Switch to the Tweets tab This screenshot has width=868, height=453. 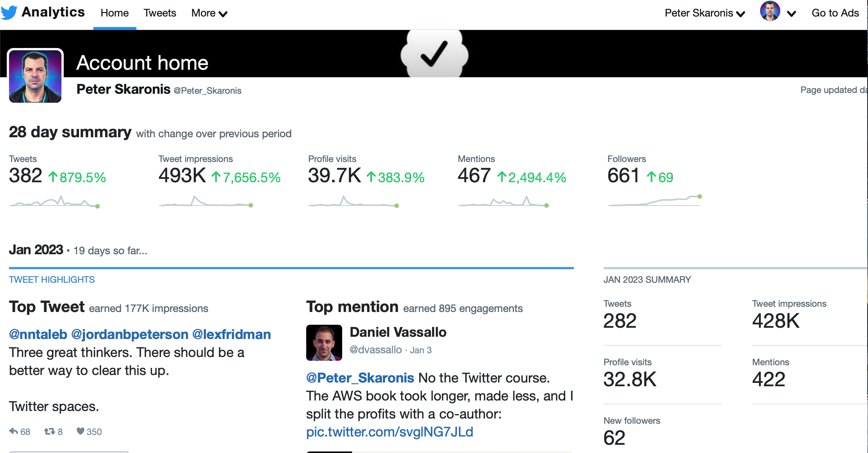coord(160,13)
